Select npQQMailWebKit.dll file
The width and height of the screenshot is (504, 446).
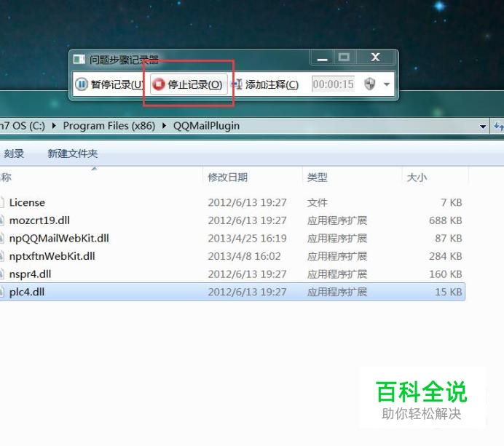pyautogui.click(x=59, y=238)
